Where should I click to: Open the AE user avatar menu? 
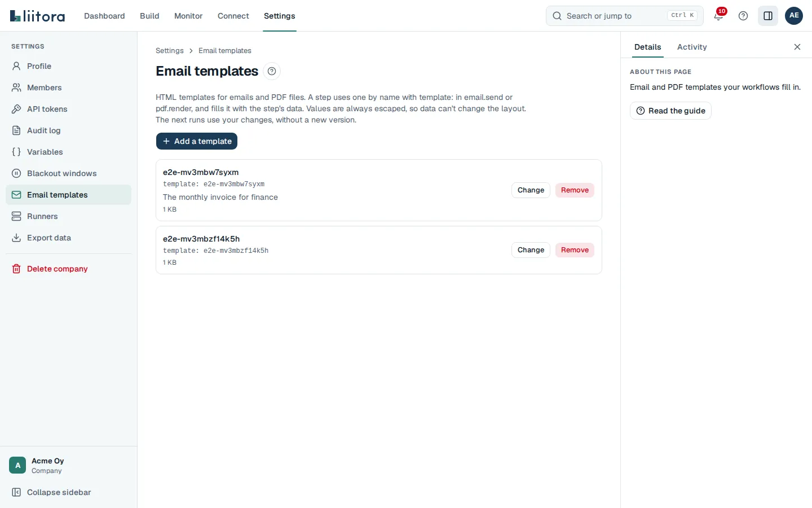(x=794, y=16)
